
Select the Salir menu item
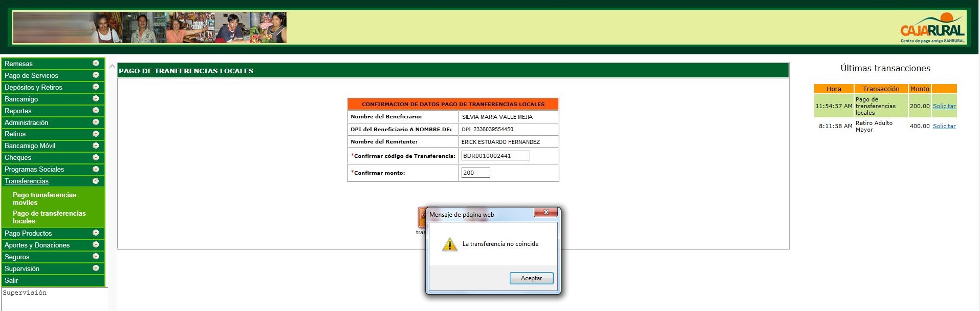click(11, 280)
